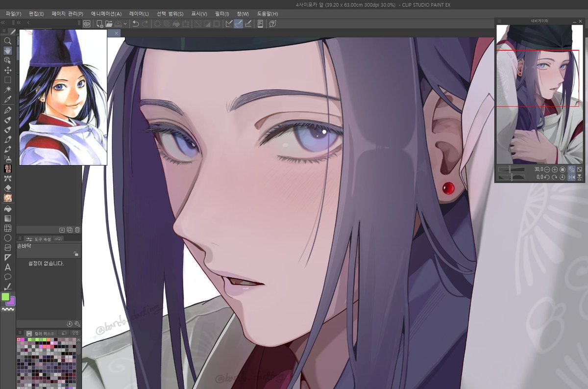The height and width of the screenshot is (389, 588).
Task: Toggle Fit to Screen in Navigator
Action: (x=580, y=169)
